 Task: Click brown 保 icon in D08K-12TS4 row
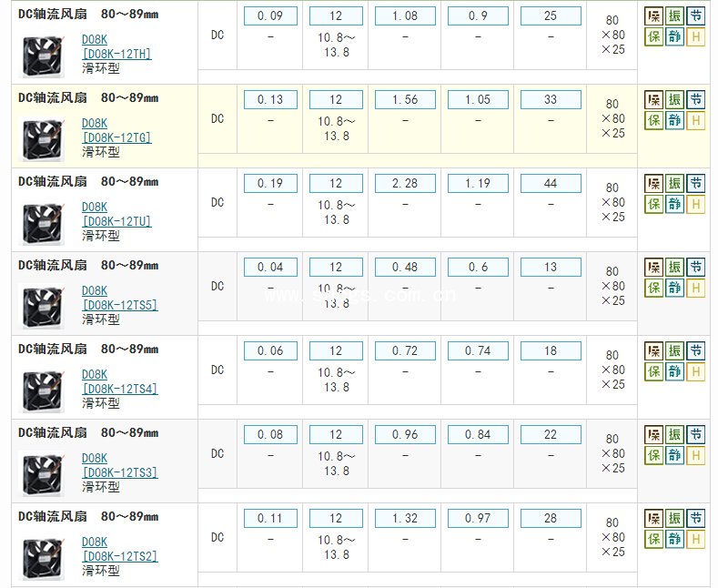pyautogui.click(x=653, y=351)
